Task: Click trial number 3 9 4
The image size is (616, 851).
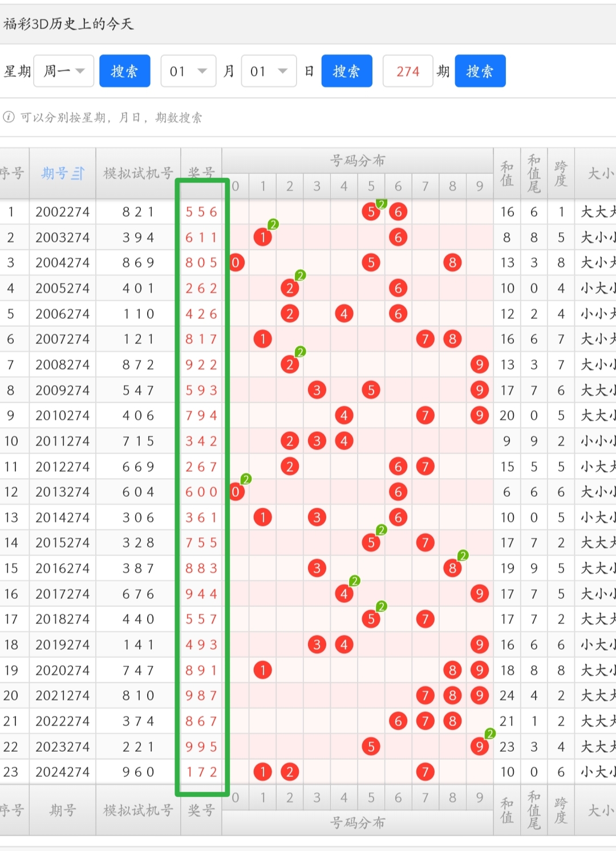Action: click(138, 237)
